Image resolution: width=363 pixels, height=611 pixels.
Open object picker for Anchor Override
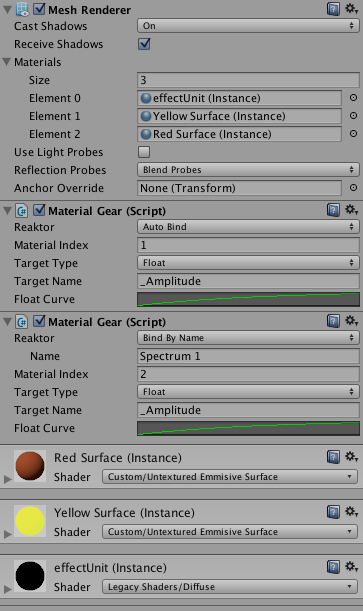coord(353,188)
